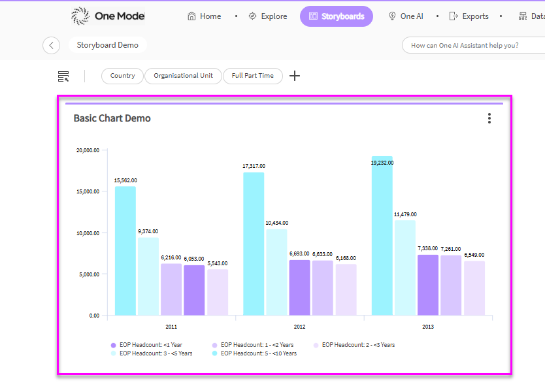Click the Home house icon
The image size is (545, 392).
tap(191, 16)
